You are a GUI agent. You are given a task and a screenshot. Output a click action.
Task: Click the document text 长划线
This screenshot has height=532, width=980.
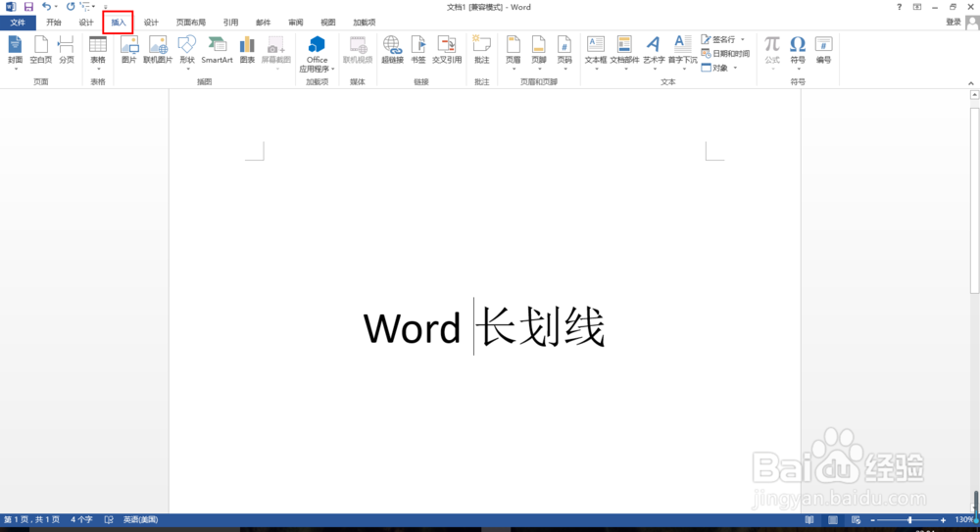point(542,327)
